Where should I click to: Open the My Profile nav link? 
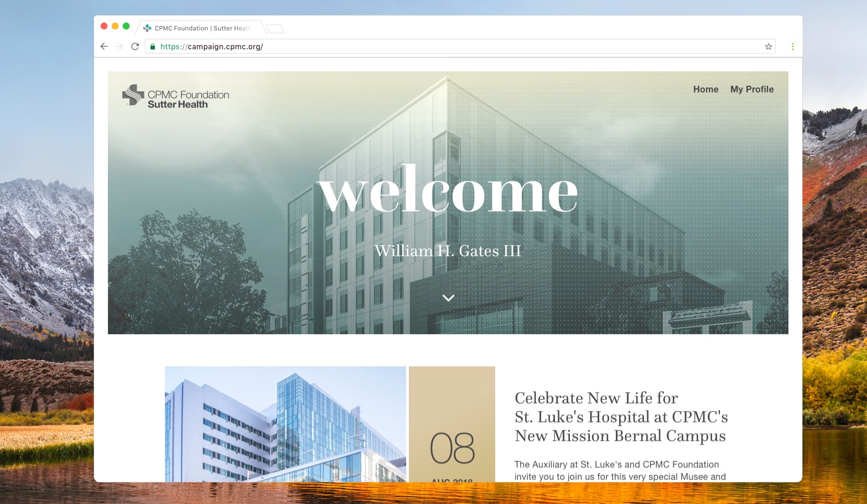(752, 89)
